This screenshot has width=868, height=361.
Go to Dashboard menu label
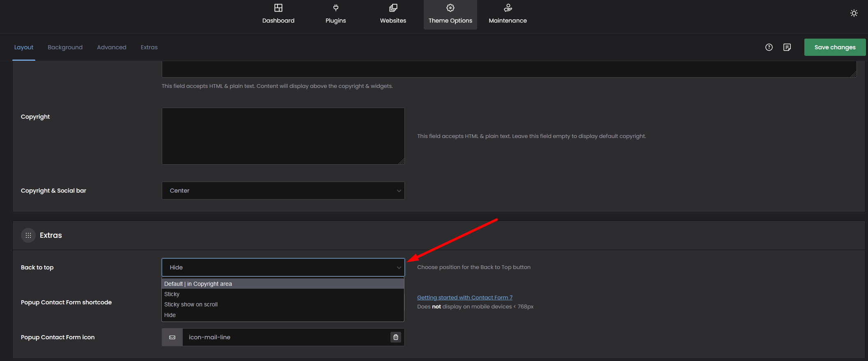tap(278, 21)
